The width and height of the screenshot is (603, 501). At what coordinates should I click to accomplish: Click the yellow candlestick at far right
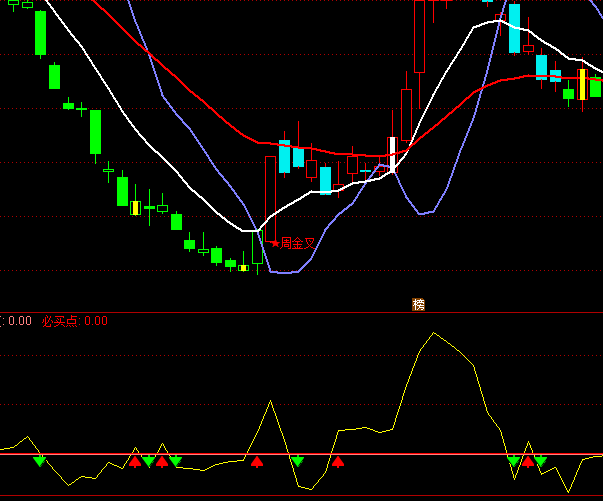click(583, 83)
